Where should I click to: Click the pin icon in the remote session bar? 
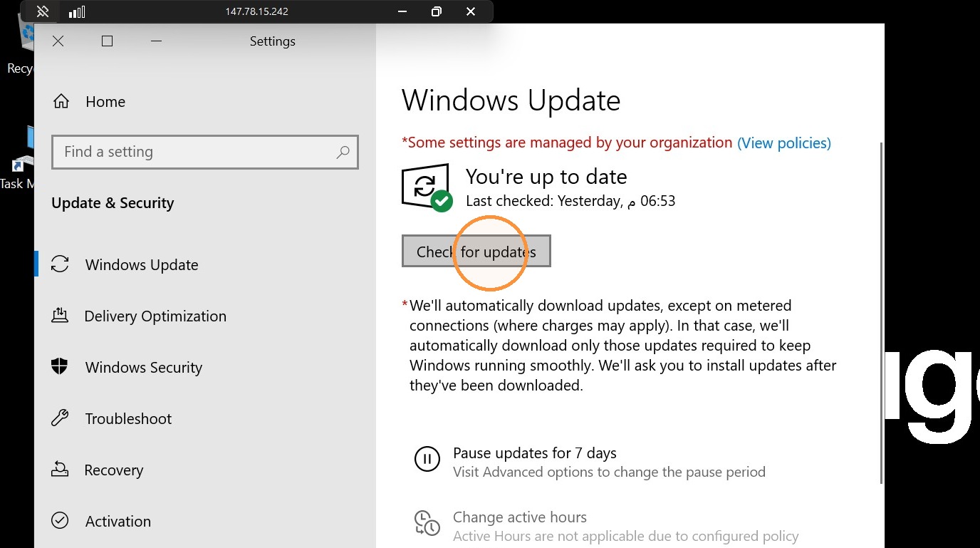[x=43, y=11]
